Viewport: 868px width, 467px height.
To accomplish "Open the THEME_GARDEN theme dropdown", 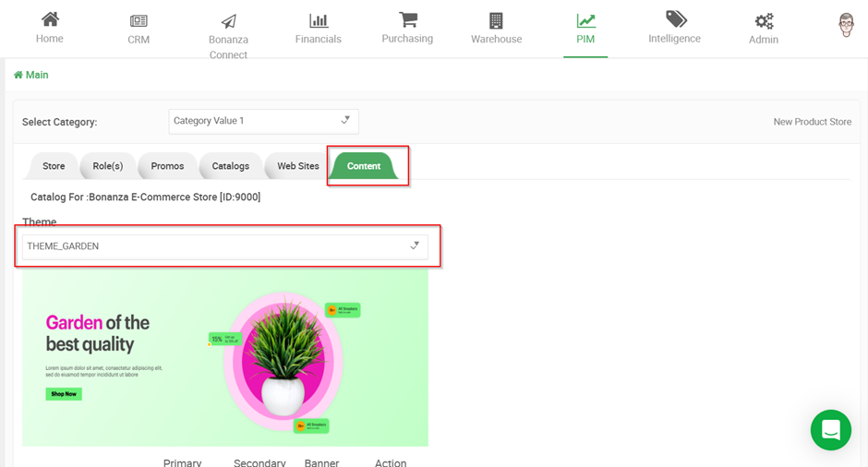I will (x=224, y=246).
